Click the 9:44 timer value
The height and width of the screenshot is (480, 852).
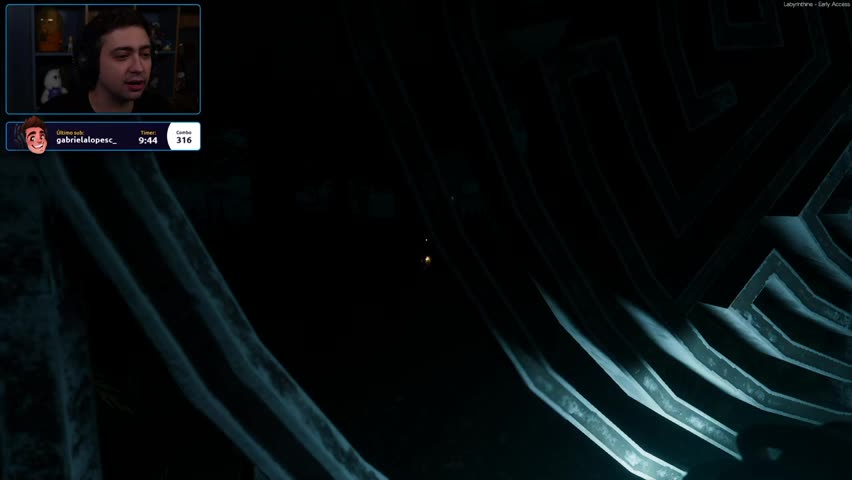pyautogui.click(x=148, y=141)
